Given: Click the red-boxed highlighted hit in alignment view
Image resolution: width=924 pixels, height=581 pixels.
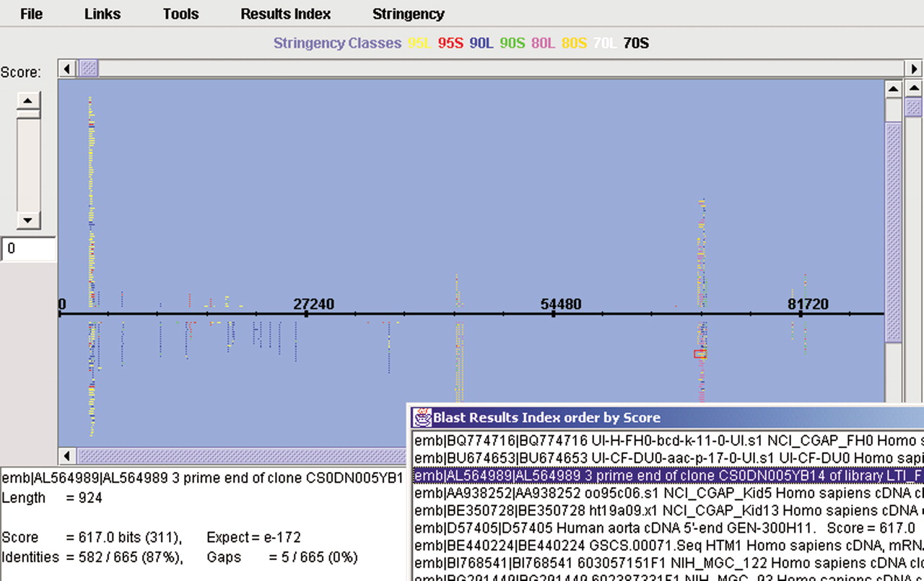Looking at the screenshot, I should click(x=699, y=354).
